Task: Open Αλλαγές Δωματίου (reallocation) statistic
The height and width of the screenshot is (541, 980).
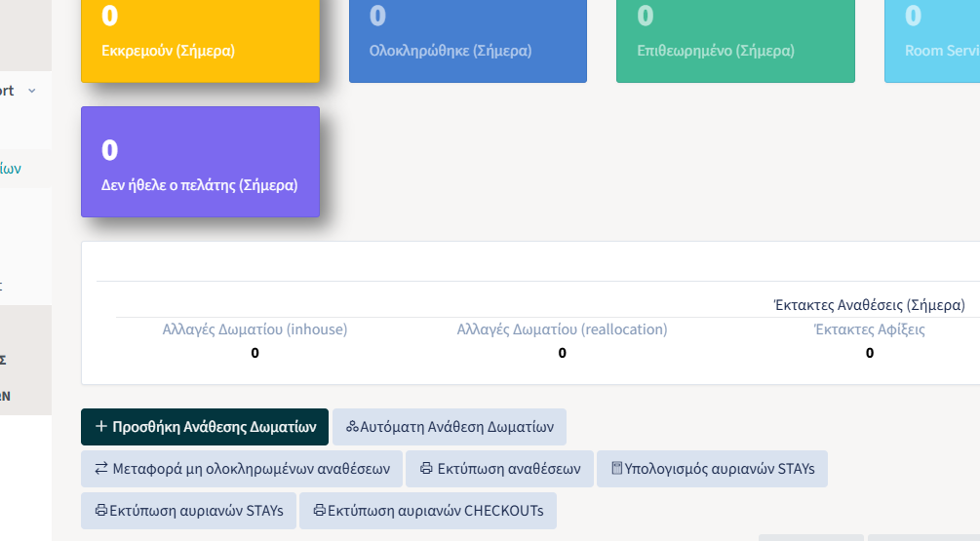Action: (562, 329)
